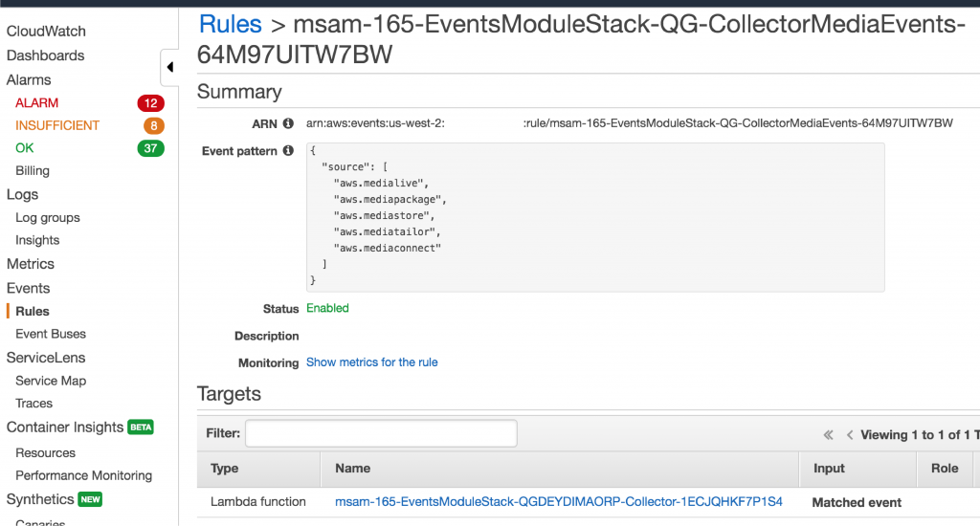Viewport: 980px width, 526px height.
Task: Filter alarms by INSUFFICIENT state
Action: click(x=57, y=125)
